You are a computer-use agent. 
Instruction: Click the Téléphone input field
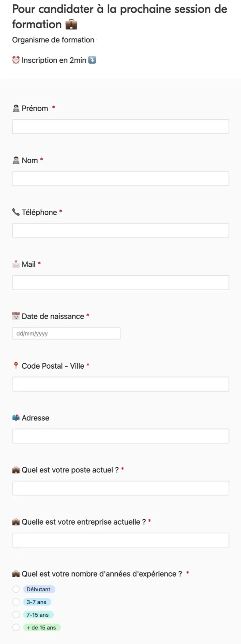point(120,230)
